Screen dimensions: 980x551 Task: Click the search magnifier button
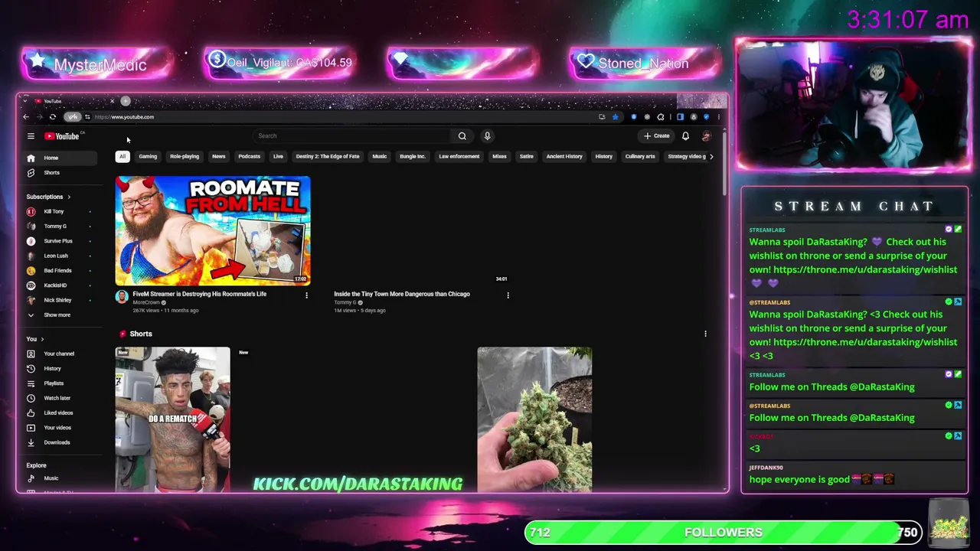(x=462, y=136)
